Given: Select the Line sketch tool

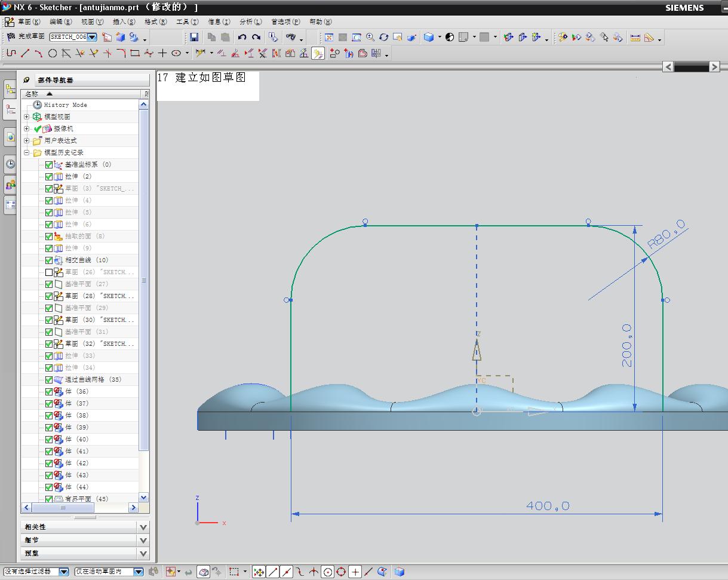Looking at the screenshot, I should point(25,53).
